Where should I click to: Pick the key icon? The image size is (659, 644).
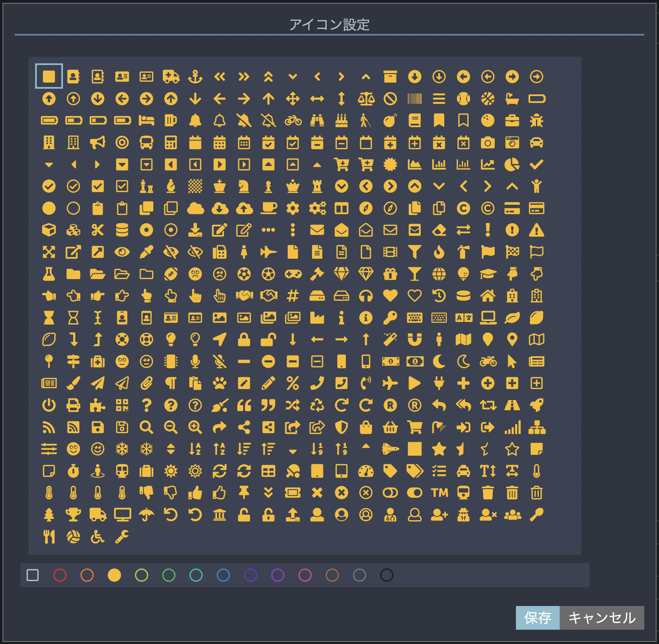pyautogui.click(x=390, y=318)
